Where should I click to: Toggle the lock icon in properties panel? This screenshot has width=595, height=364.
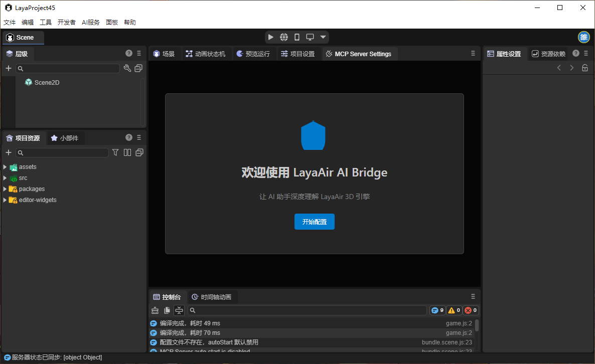click(x=585, y=68)
